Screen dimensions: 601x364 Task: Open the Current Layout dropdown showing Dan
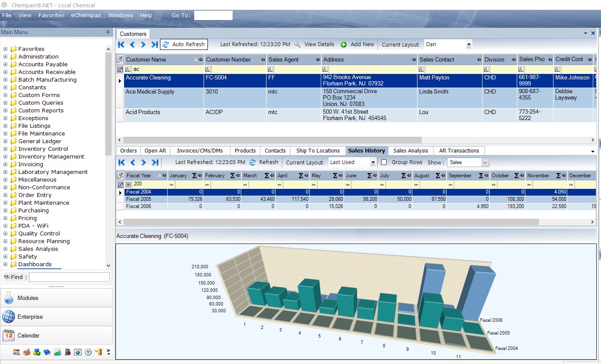point(469,44)
